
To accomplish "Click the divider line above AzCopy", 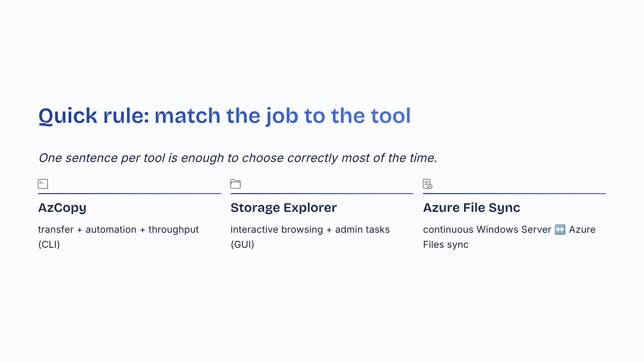I will pos(129,193).
